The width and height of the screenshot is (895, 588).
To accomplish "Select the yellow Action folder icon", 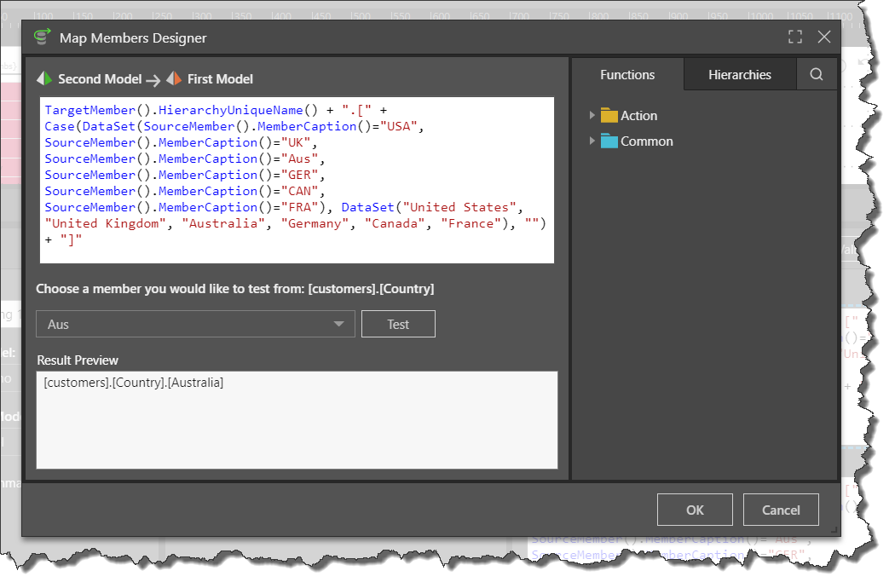I will pyautogui.click(x=609, y=116).
